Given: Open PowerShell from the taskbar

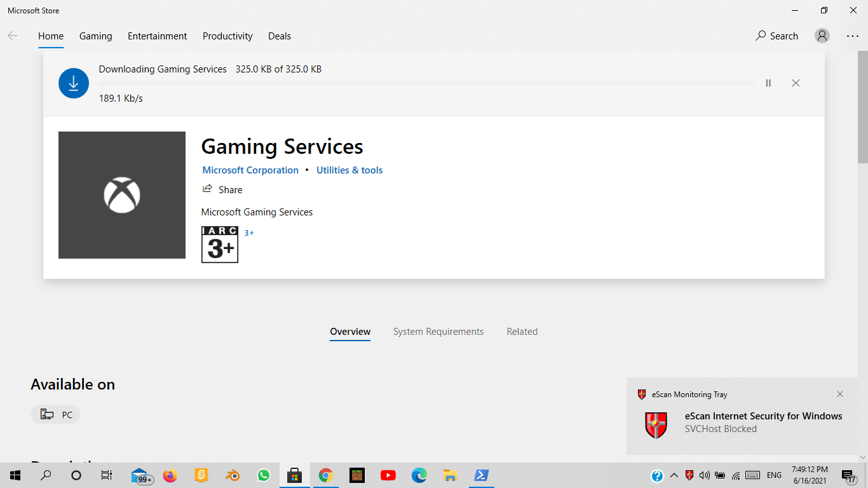Looking at the screenshot, I should tap(481, 475).
